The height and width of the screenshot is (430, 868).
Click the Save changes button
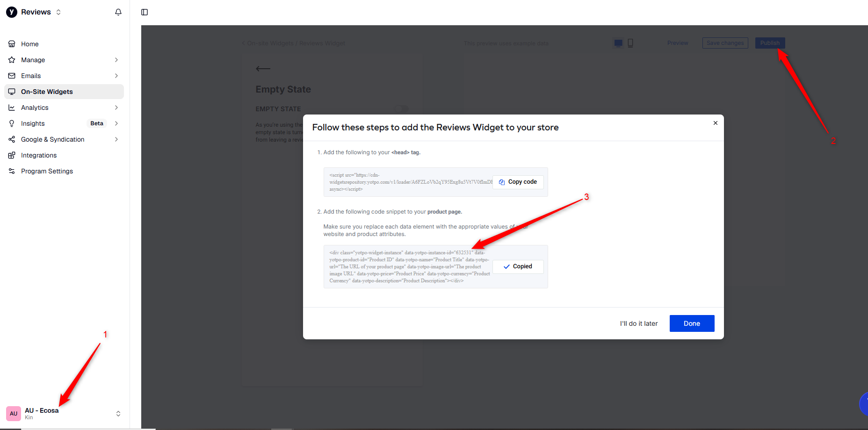[x=725, y=43]
